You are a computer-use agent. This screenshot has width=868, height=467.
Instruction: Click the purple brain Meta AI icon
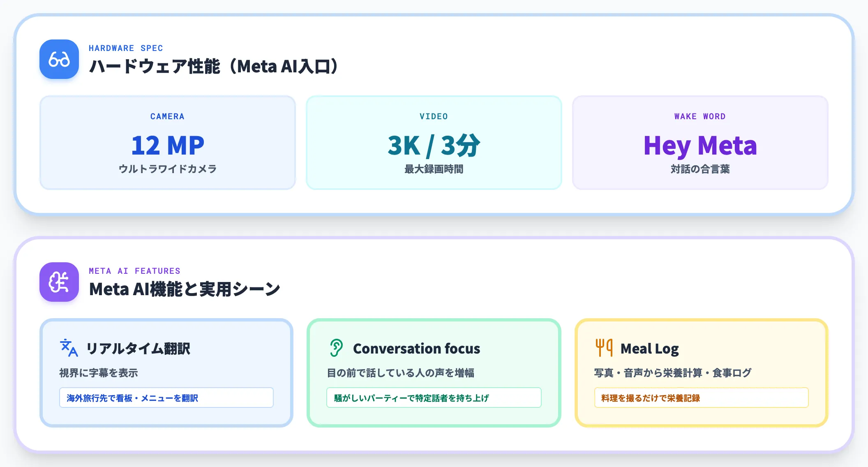coord(59,282)
